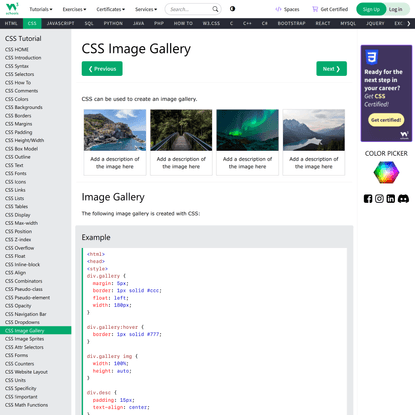Image resolution: width=415 pixels, height=415 pixels.
Task: Go to the Next chapter button
Action: click(331, 69)
